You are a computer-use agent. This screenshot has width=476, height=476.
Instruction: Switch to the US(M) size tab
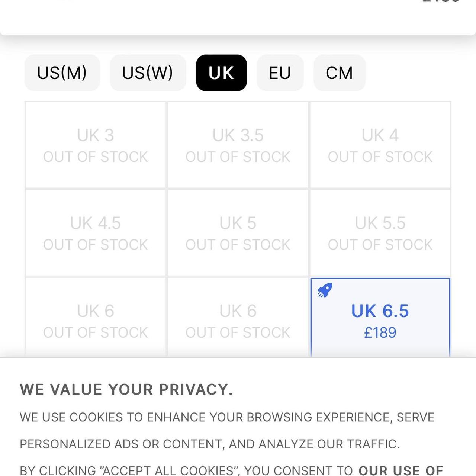[62, 73]
